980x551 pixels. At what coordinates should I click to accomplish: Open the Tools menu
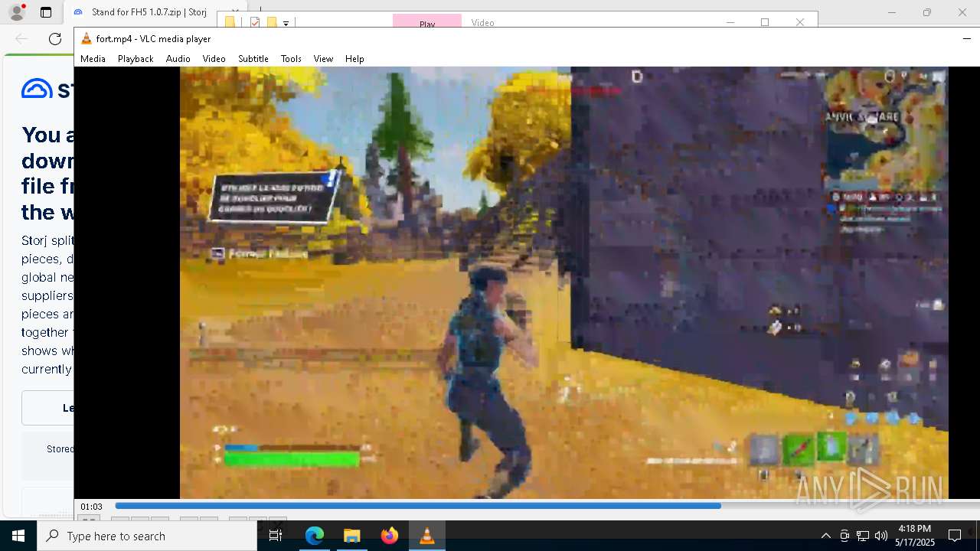click(x=291, y=59)
